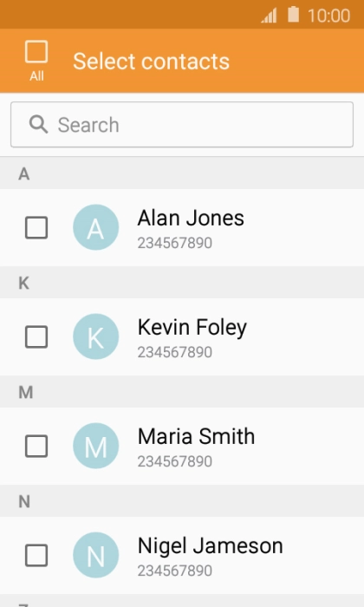Focus the Search contacts field
364x607 pixels.
[182, 125]
